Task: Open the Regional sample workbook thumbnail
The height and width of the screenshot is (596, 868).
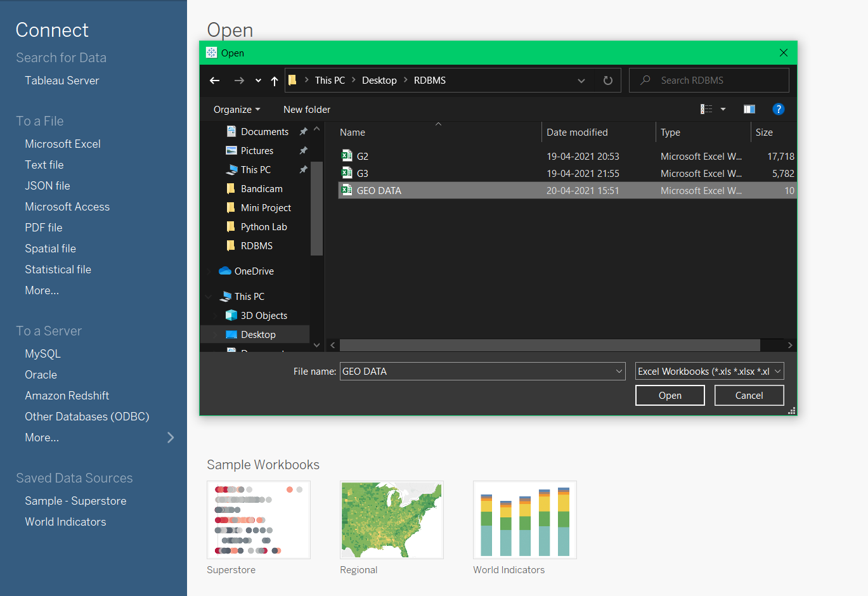Action: tap(391, 520)
